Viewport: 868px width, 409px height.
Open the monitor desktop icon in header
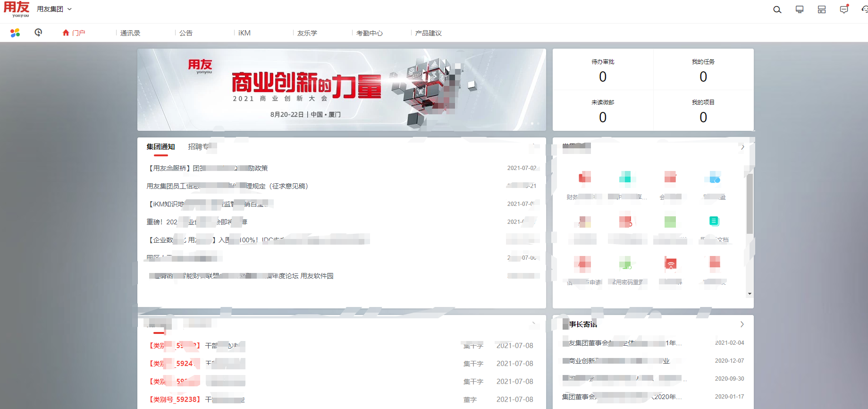(800, 9)
